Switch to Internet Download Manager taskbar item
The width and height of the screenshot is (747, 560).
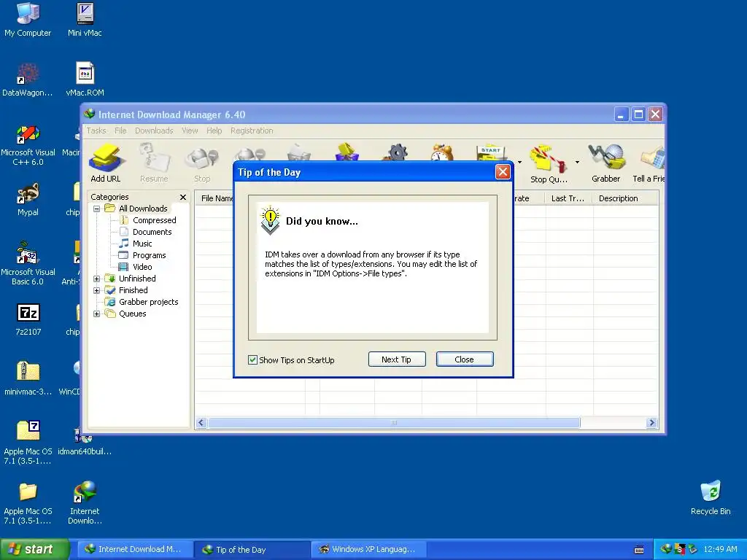pos(135,549)
